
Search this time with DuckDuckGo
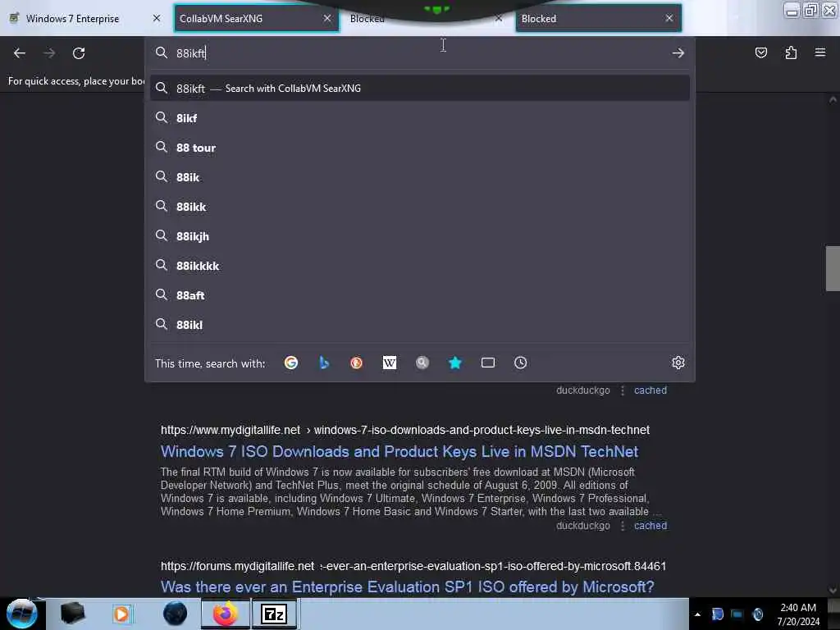(356, 363)
